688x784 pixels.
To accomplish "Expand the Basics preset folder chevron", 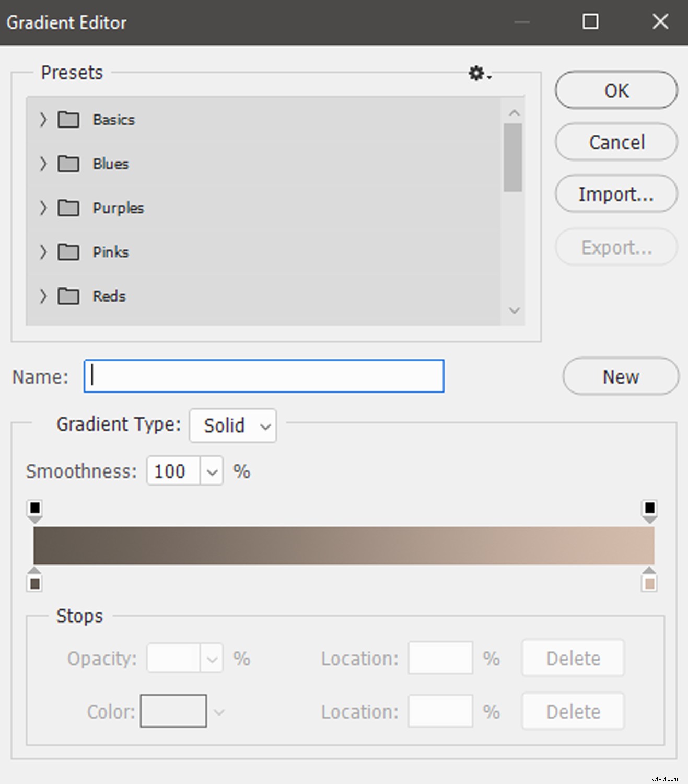I will (43, 120).
